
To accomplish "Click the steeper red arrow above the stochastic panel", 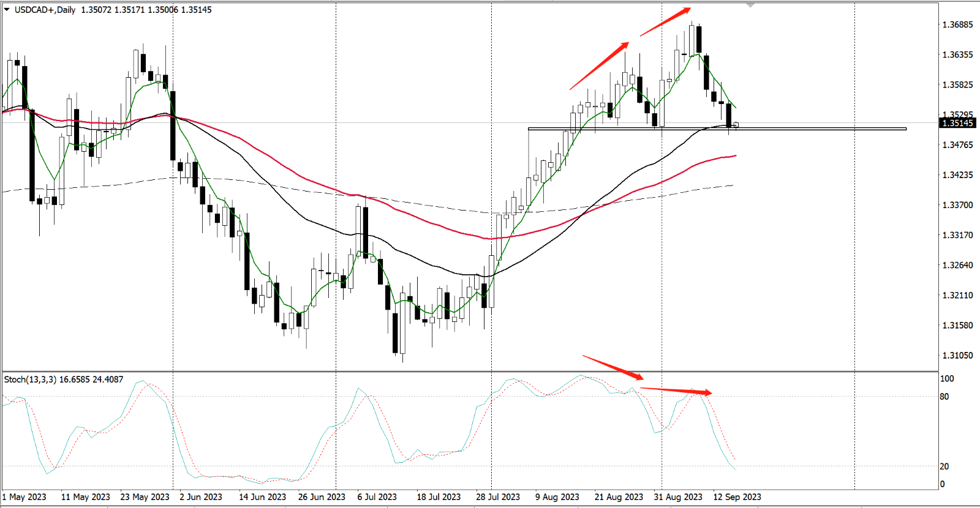I will (x=612, y=367).
